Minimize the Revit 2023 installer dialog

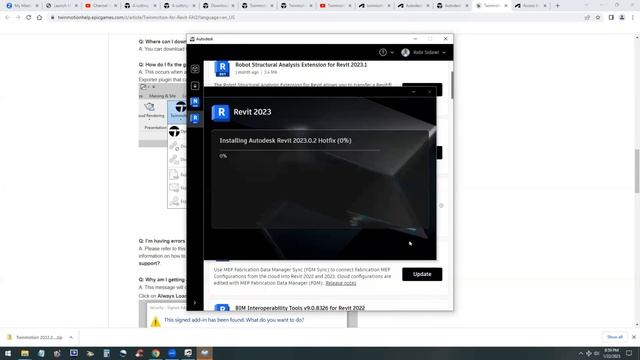413,92
